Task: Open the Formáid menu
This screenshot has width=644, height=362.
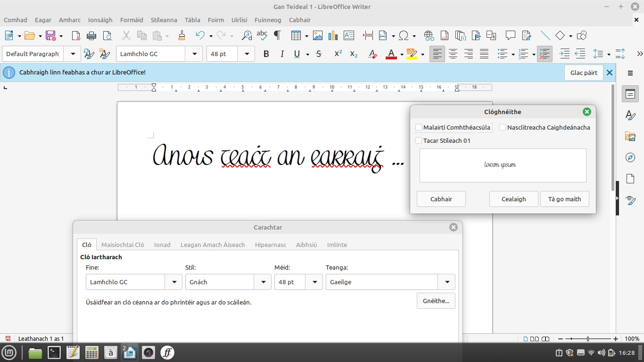Action: tap(132, 20)
